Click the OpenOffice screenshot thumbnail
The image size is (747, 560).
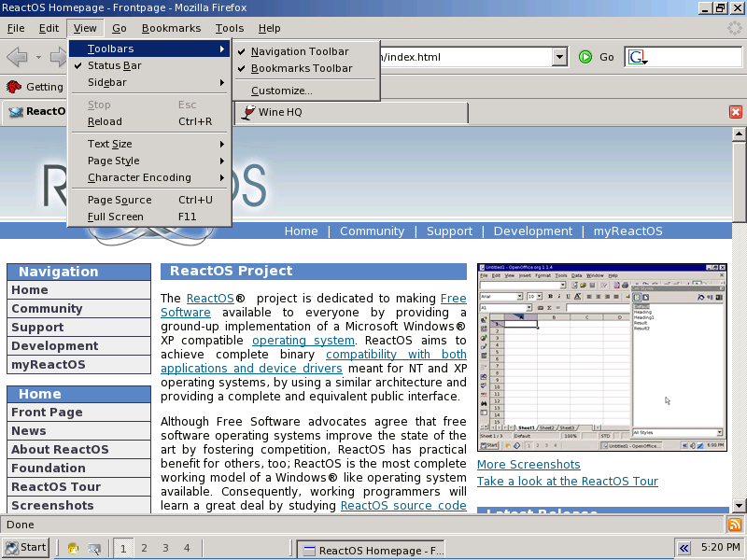pyautogui.click(x=601, y=357)
